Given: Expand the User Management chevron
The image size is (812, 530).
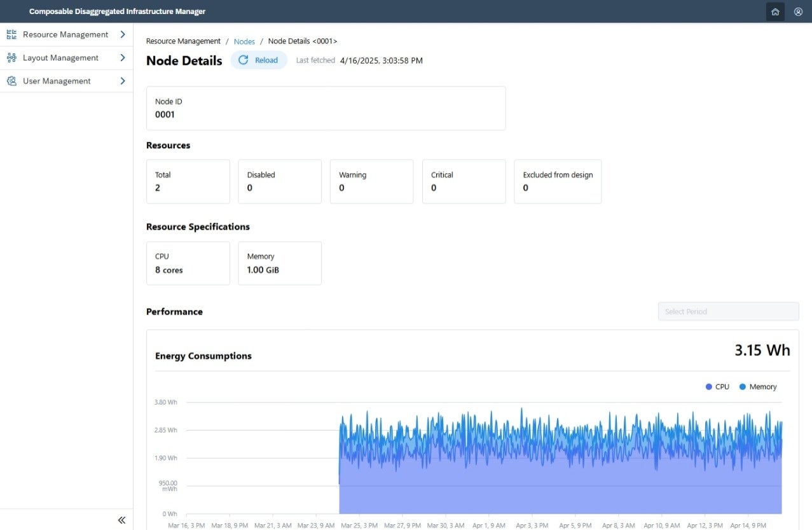Looking at the screenshot, I should tap(123, 81).
